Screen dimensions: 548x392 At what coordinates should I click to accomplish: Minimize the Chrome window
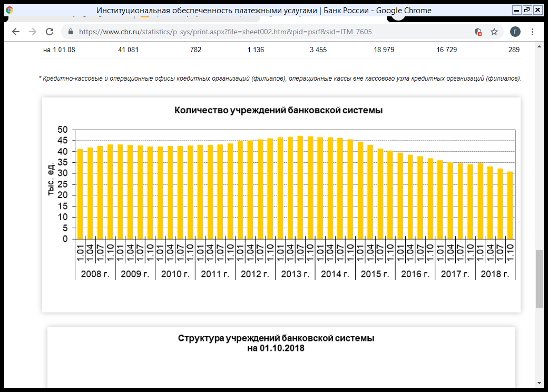[516, 10]
